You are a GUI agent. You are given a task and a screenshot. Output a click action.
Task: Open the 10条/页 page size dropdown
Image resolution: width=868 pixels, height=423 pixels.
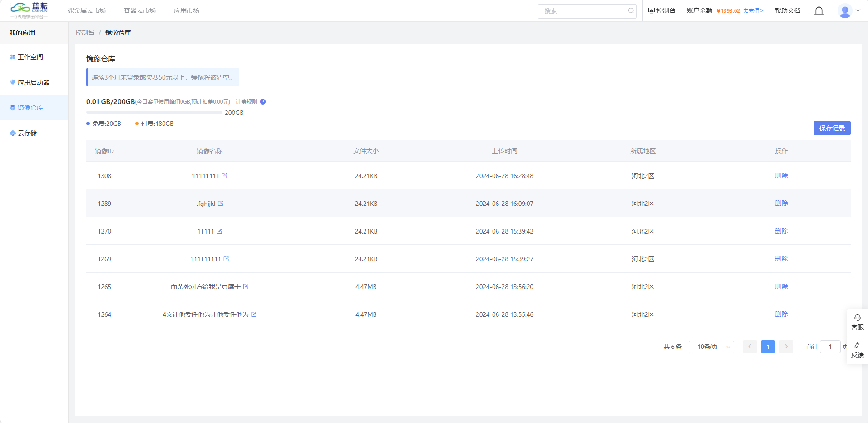(x=711, y=347)
